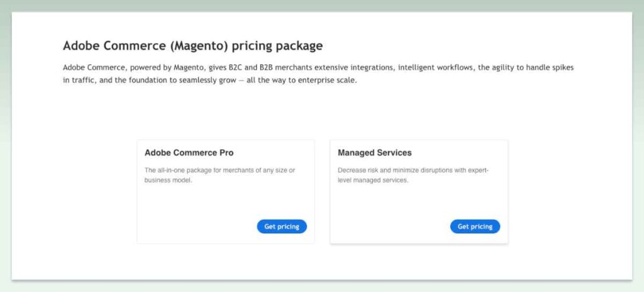Click the paragraph beginning 'Adobe Commerce, powered by Magento'
The height and width of the screenshot is (292, 644).
pos(318,74)
